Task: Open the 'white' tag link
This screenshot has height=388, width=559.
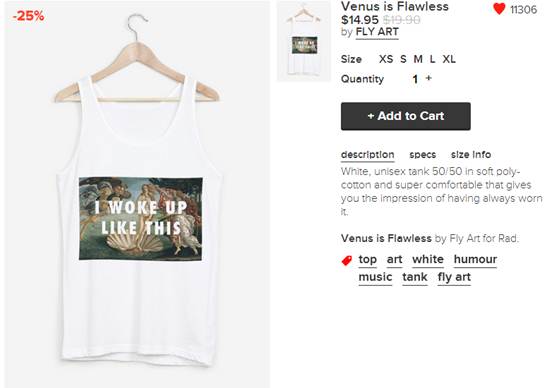Action: pyautogui.click(x=428, y=259)
